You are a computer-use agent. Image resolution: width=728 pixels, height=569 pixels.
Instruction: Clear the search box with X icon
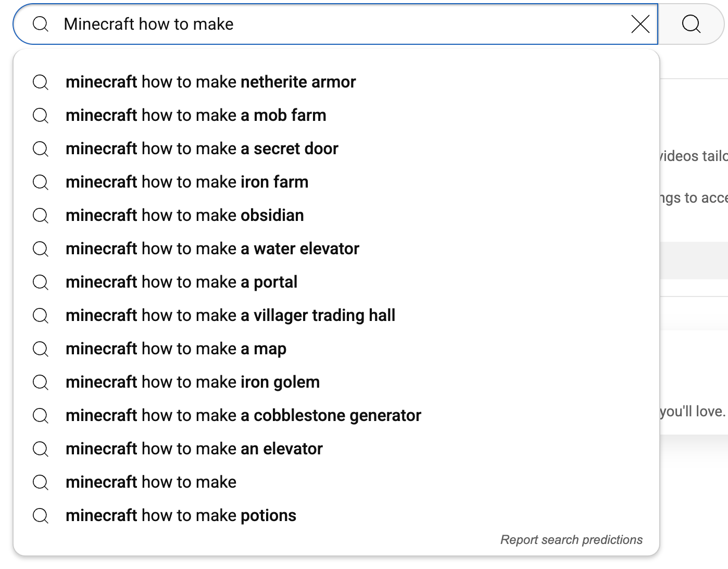coord(640,24)
